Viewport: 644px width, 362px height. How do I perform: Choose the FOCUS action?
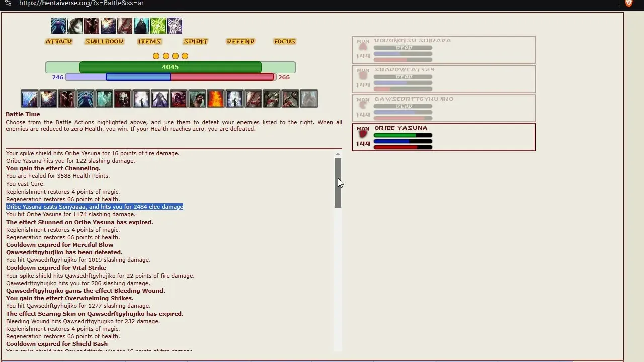pyautogui.click(x=284, y=41)
